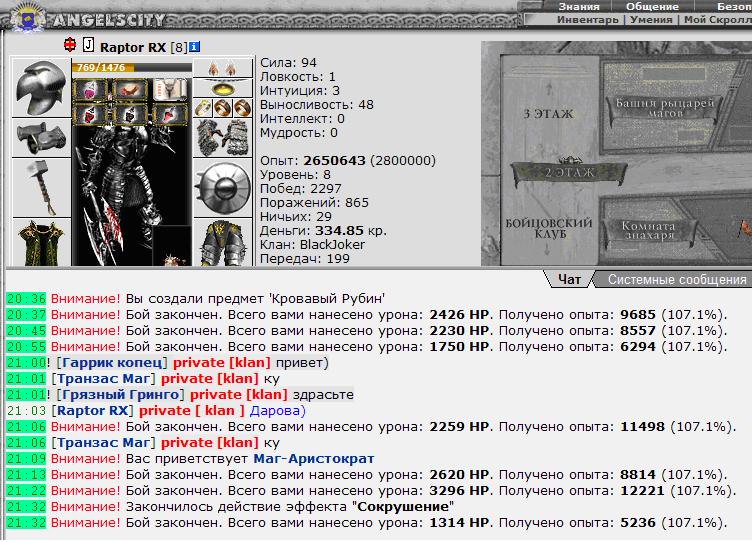Click the 769/1476 health bar

(x=131, y=67)
